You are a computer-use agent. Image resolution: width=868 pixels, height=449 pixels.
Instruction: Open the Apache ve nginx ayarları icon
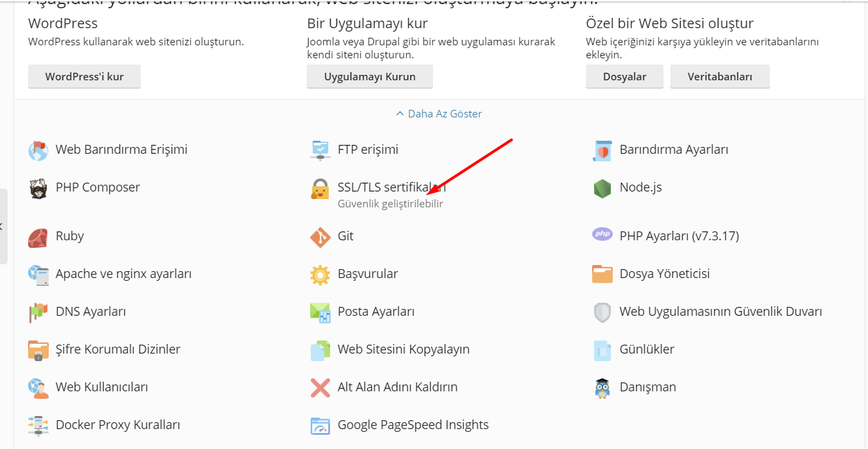coord(38,275)
